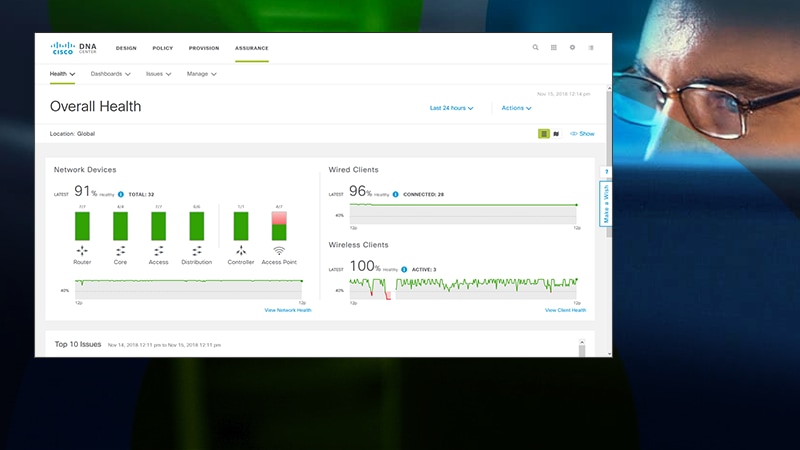Click Network Devices health info icon

121,194
